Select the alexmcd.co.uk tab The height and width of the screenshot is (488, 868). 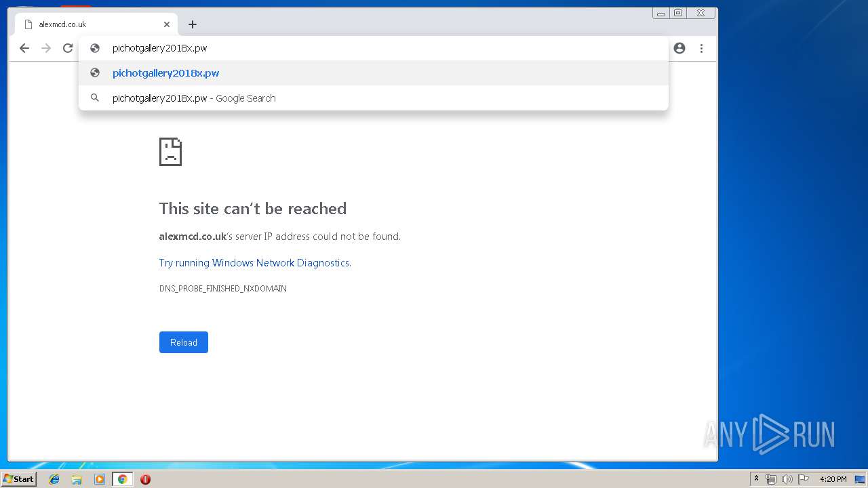pos(96,24)
